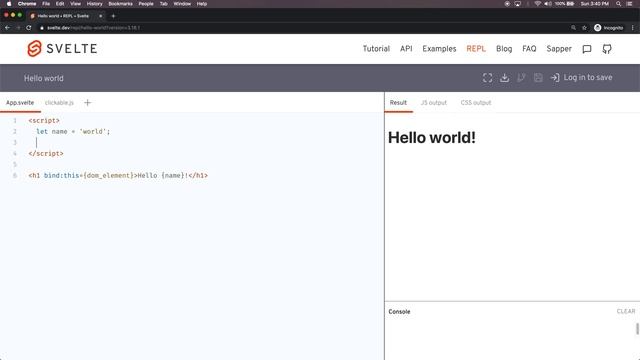Click the Svelte logo icon
Viewport: 640px width, 360px height.
tap(34, 49)
